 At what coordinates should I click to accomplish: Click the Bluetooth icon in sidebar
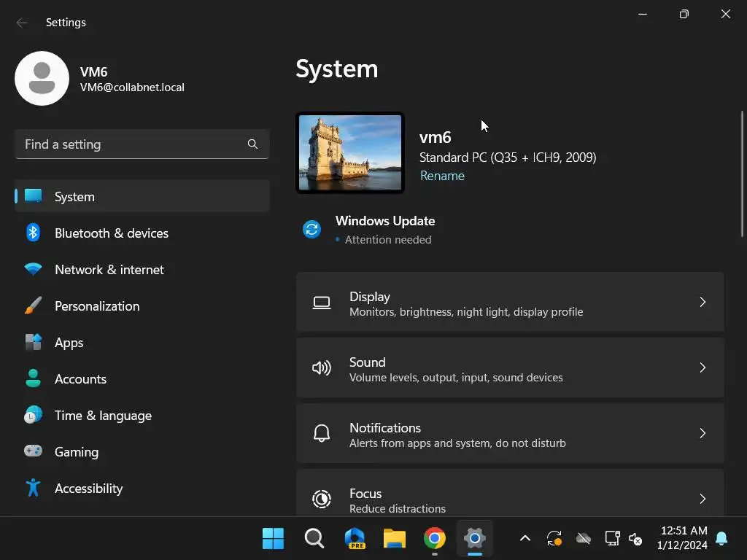click(33, 233)
